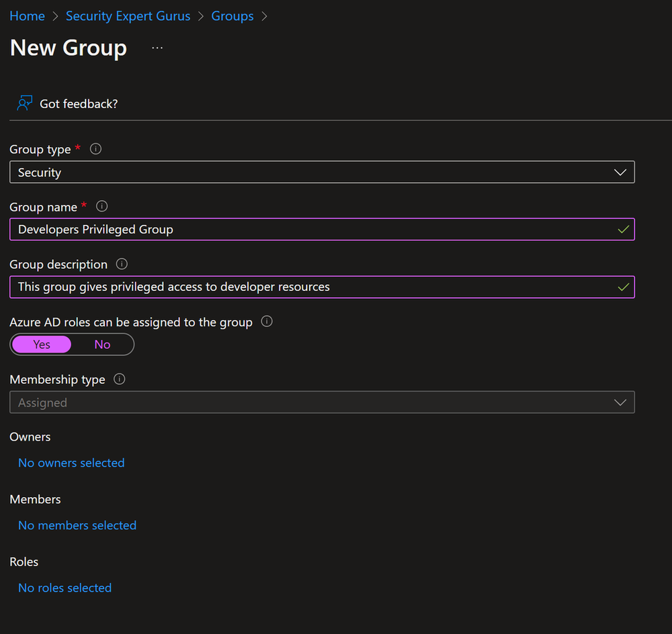The width and height of the screenshot is (672, 634).
Task: Navigate to Home via the breadcrumb
Action: (x=27, y=15)
